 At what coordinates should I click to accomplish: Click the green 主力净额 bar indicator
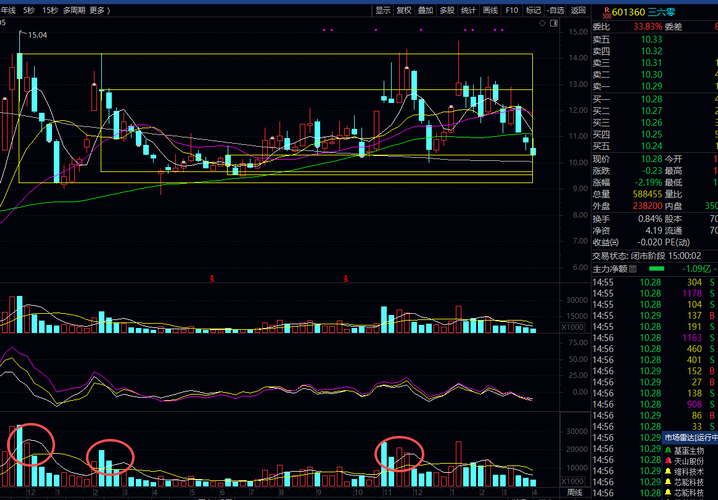pos(657,269)
